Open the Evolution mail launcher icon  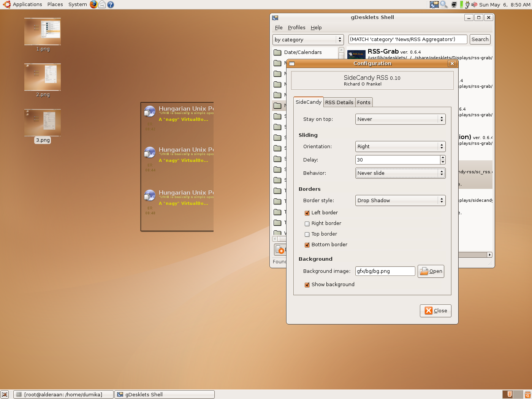(x=102, y=5)
